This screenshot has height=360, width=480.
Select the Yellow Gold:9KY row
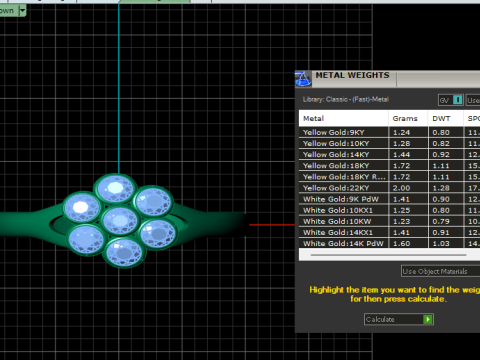[389, 132]
